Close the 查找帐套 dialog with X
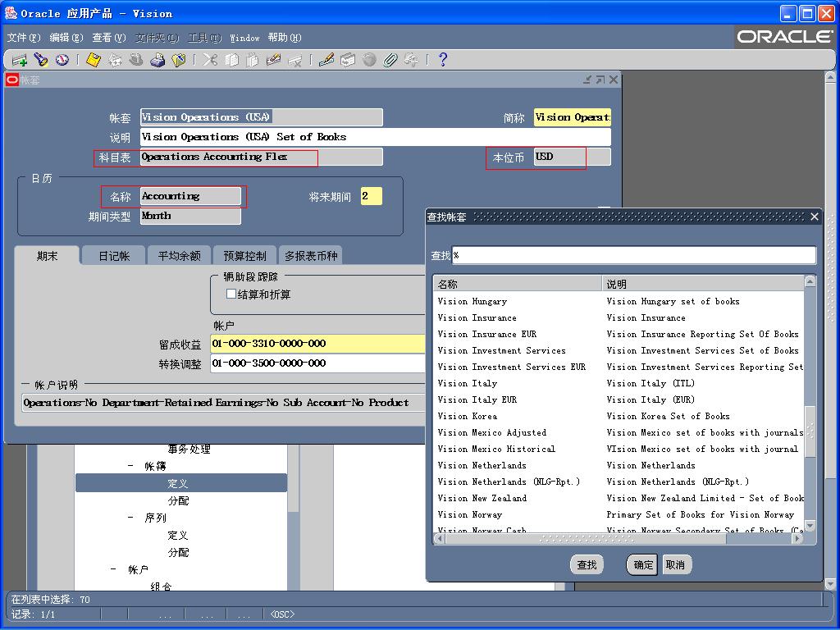The width and height of the screenshot is (840, 630). pos(815,217)
